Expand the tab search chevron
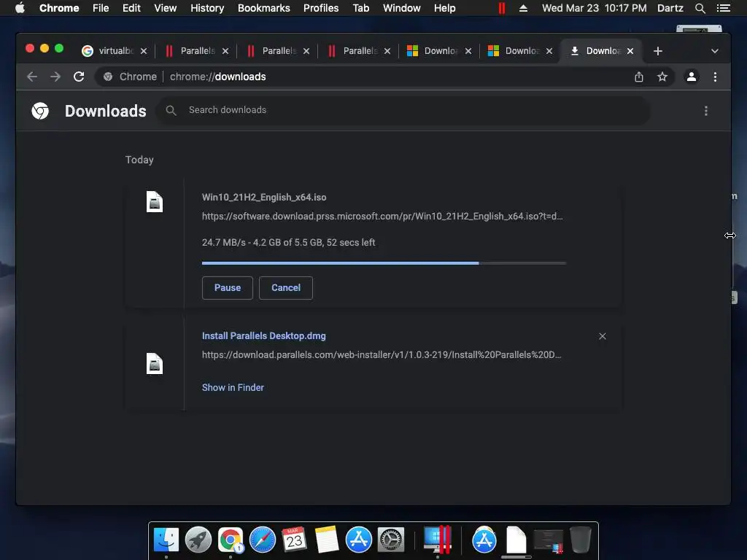Screen dimensions: 747x560 (x=715, y=51)
